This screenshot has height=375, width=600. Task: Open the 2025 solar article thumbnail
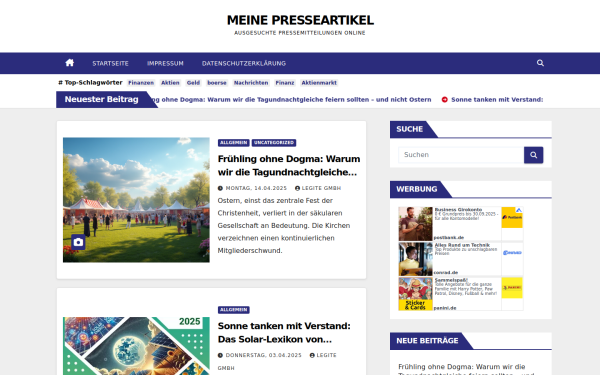click(136, 346)
